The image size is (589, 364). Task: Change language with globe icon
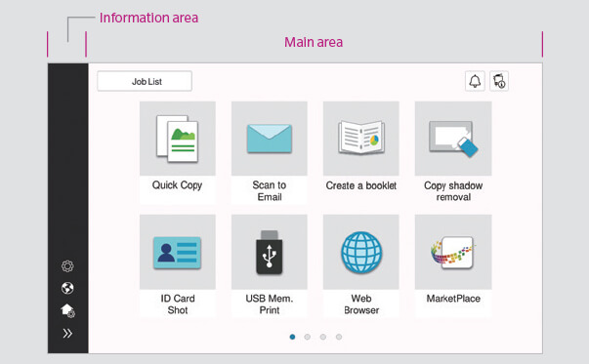[67, 288]
